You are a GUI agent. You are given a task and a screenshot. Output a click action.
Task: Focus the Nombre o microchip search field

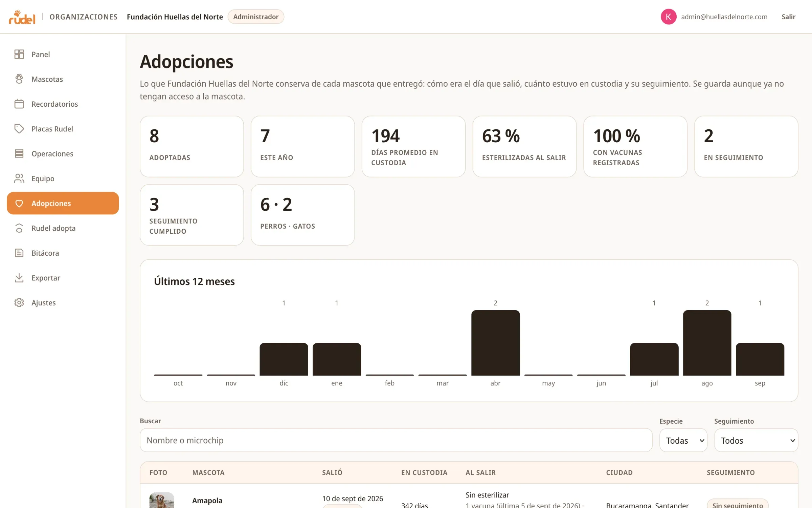click(x=396, y=440)
